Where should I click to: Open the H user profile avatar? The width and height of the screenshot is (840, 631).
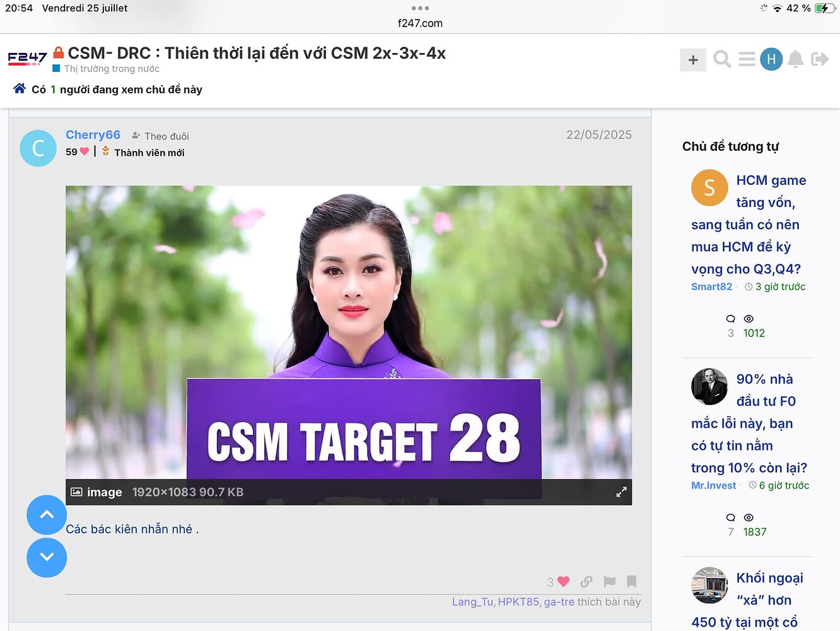coord(771,59)
